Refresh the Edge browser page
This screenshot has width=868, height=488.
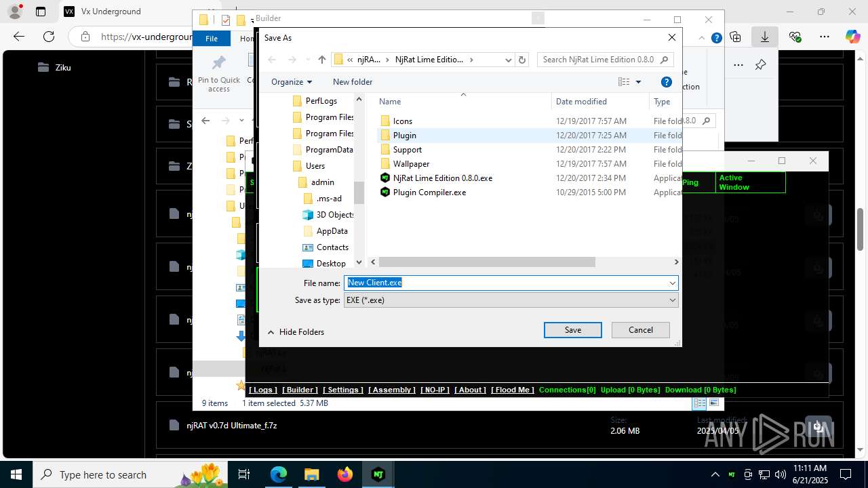(48, 37)
